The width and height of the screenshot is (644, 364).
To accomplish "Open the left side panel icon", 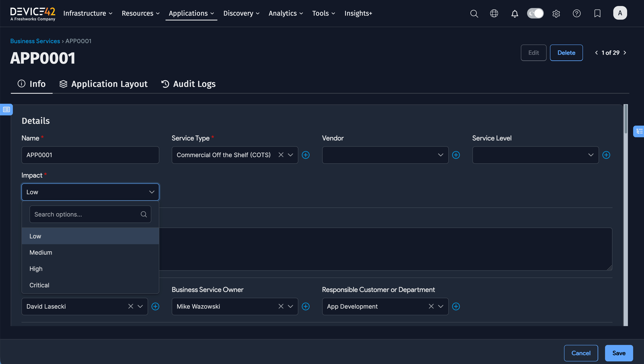I will 6,110.
